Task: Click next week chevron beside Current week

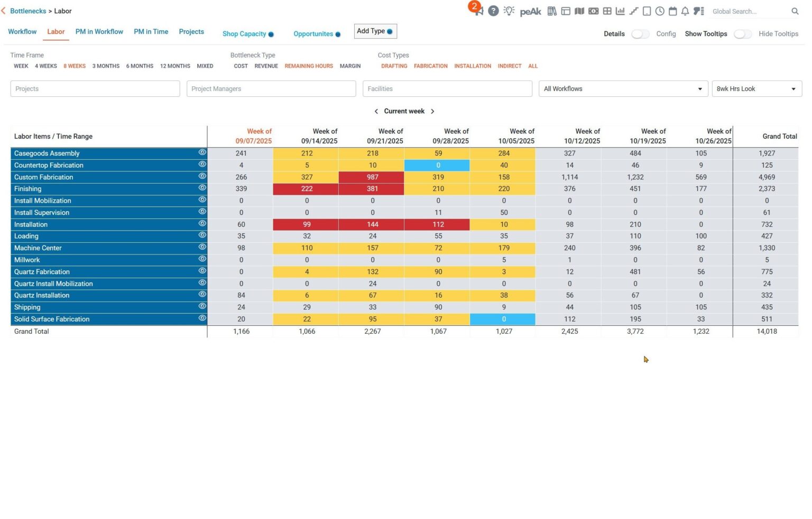Action: click(432, 111)
